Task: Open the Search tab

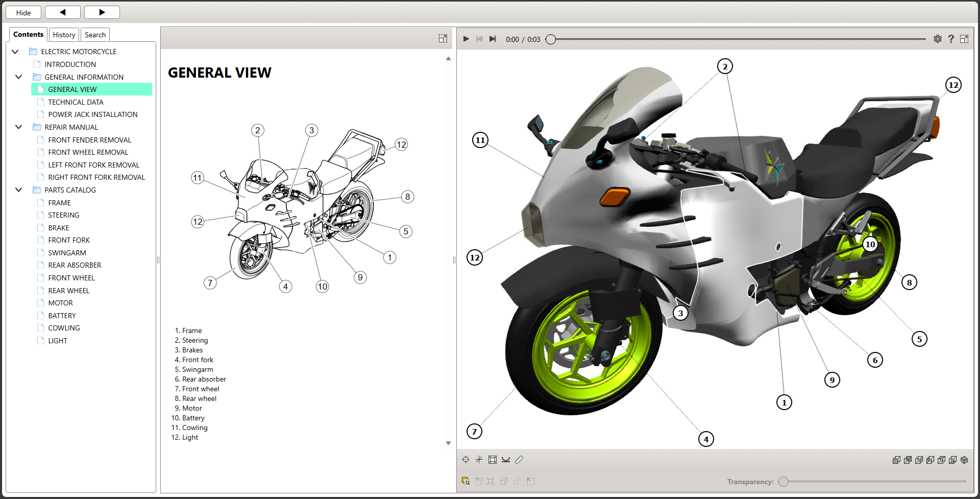Action: coord(95,35)
